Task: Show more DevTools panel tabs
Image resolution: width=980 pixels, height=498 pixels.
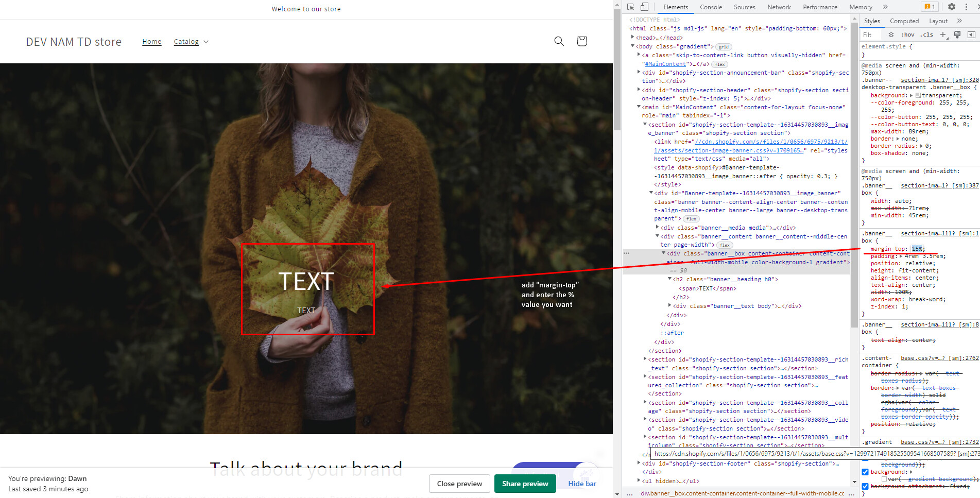Action: pos(885,7)
